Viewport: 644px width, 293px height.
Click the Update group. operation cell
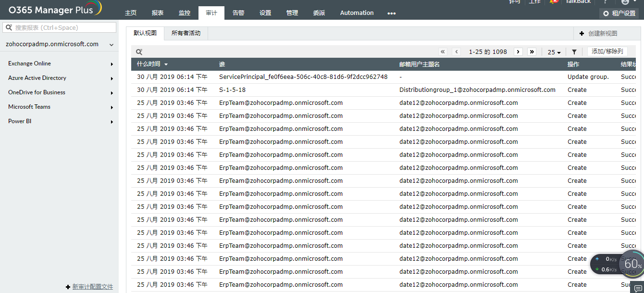[588, 77]
